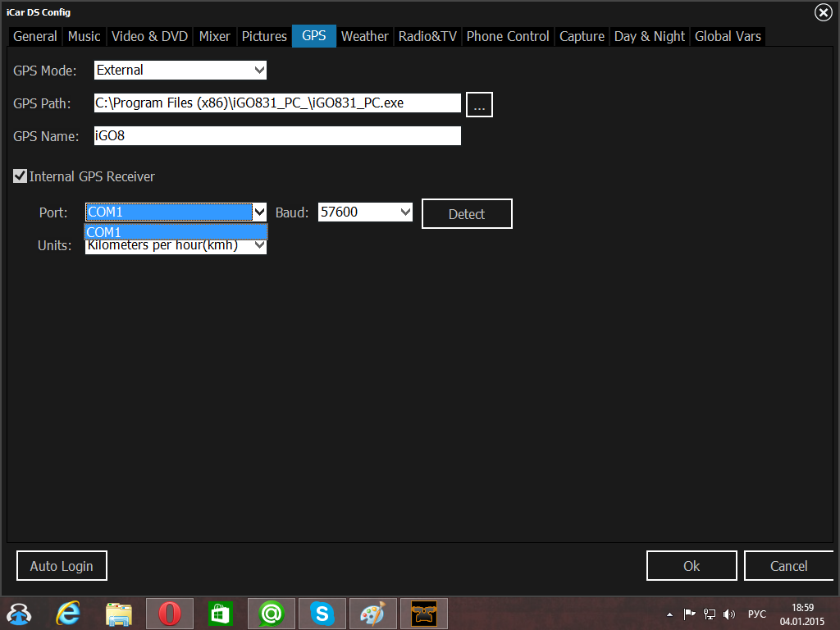Launch Opera browser from taskbar

pos(169,614)
